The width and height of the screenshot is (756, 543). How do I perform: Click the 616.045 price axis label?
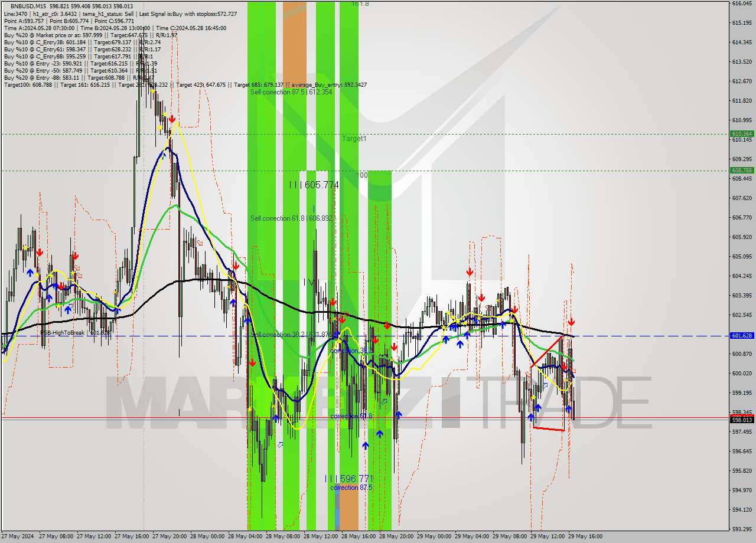coord(741,4)
